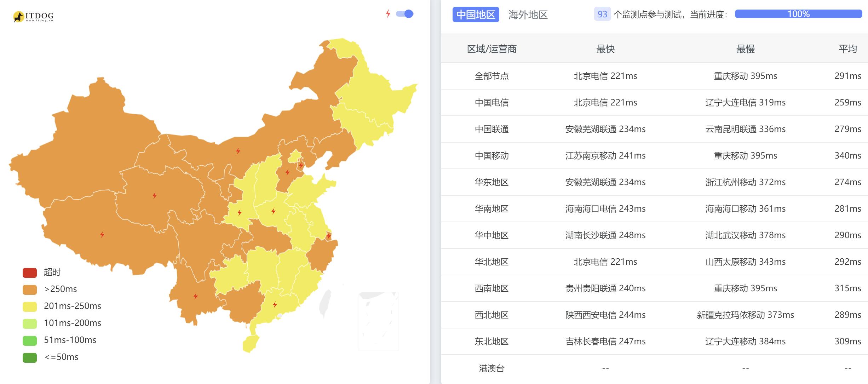Click 江苏南京移动 241ms cell
This screenshot has height=384, width=868.
[x=605, y=155]
